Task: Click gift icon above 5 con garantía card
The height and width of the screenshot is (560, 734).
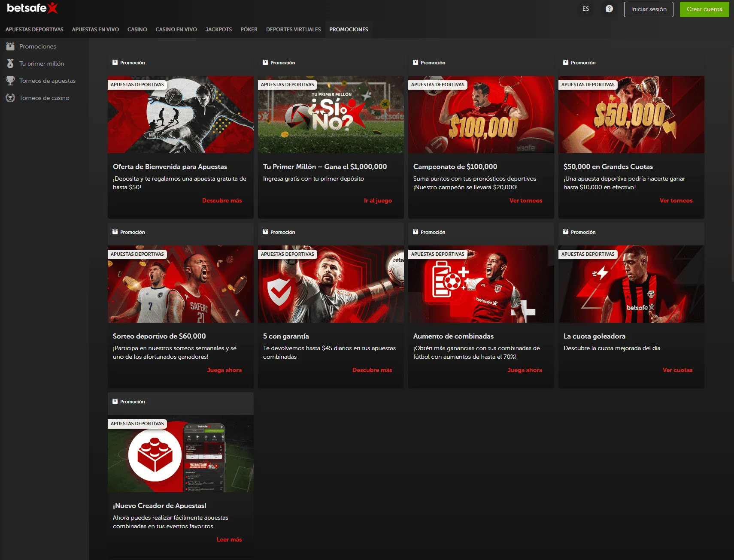Action: (x=265, y=232)
